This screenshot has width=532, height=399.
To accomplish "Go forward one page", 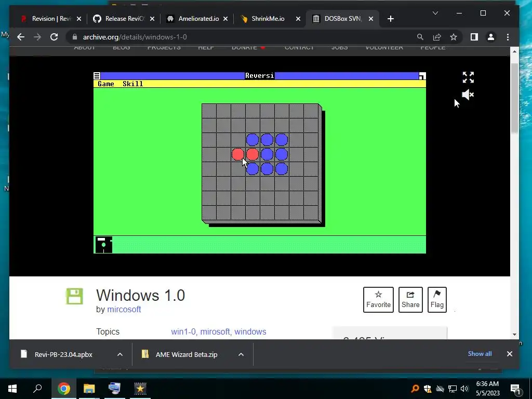I will click(x=37, y=37).
